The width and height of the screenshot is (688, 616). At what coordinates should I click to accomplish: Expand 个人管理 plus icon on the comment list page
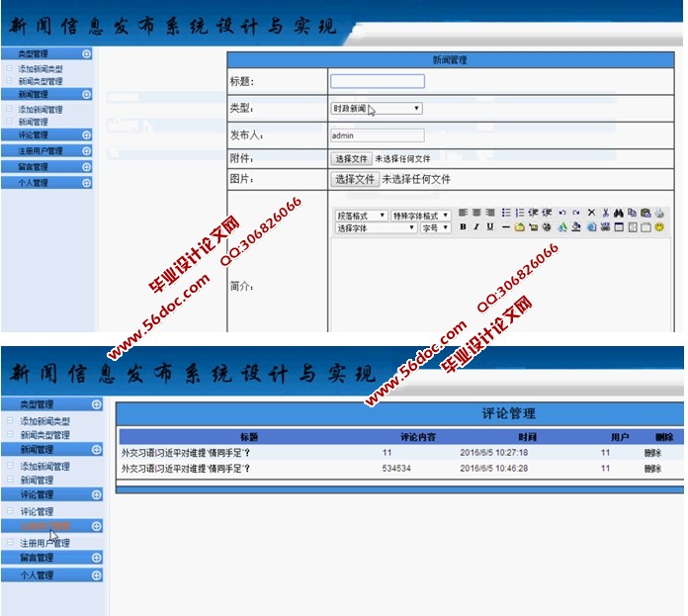pyautogui.click(x=97, y=575)
